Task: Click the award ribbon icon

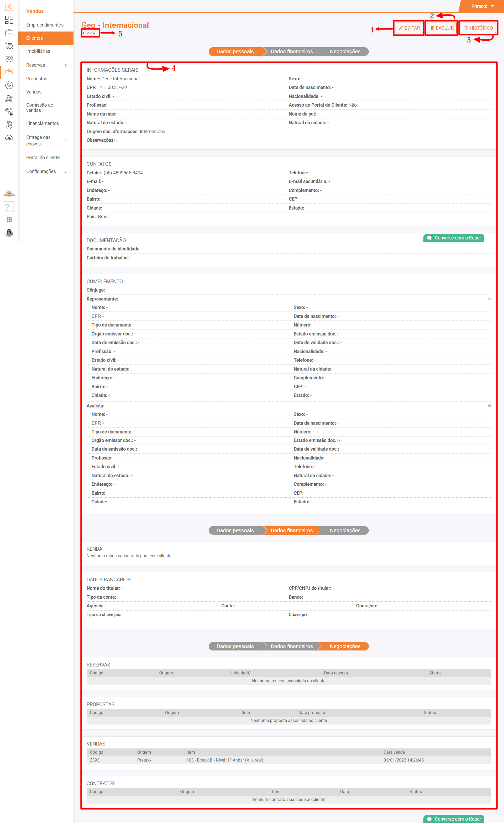Action: click(9, 125)
